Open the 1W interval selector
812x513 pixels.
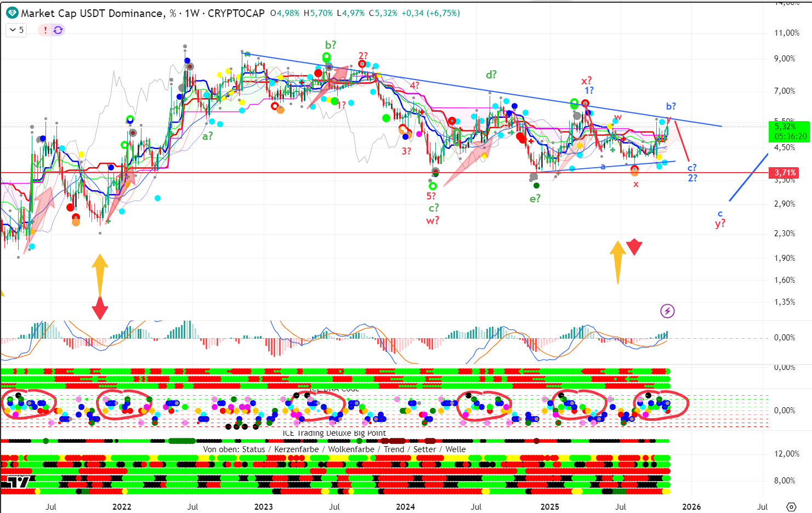coord(192,13)
